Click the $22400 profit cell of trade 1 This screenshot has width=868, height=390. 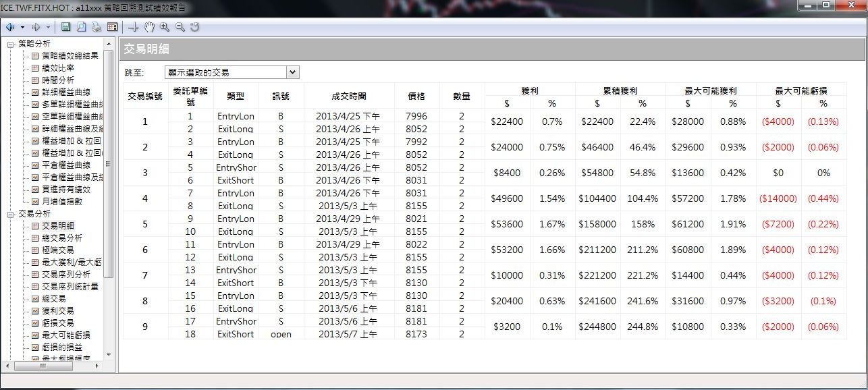(507, 121)
